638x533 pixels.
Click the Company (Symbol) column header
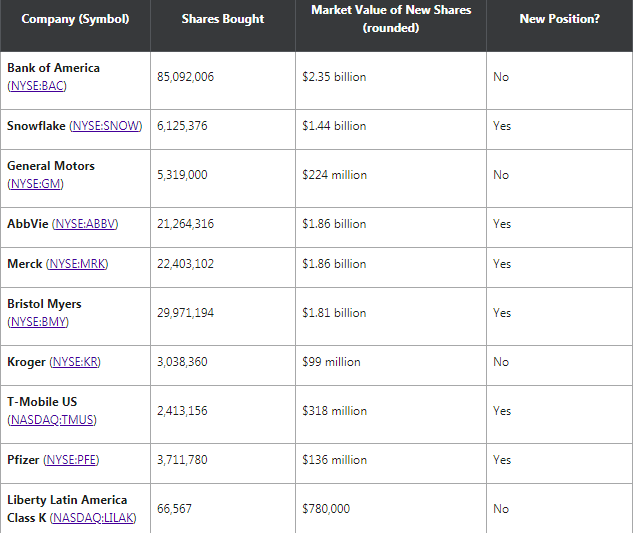pos(75,19)
